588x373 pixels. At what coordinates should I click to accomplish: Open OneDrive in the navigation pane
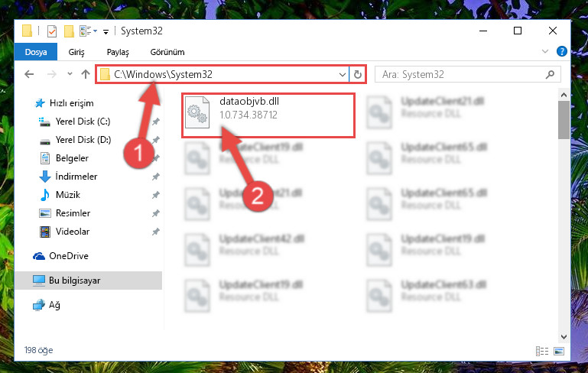69,256
